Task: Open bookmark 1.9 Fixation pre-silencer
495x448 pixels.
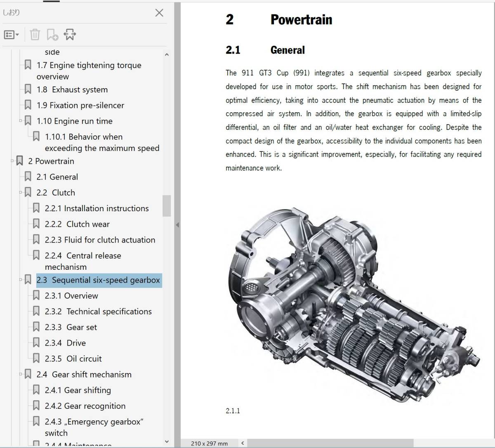Action: 80,105
